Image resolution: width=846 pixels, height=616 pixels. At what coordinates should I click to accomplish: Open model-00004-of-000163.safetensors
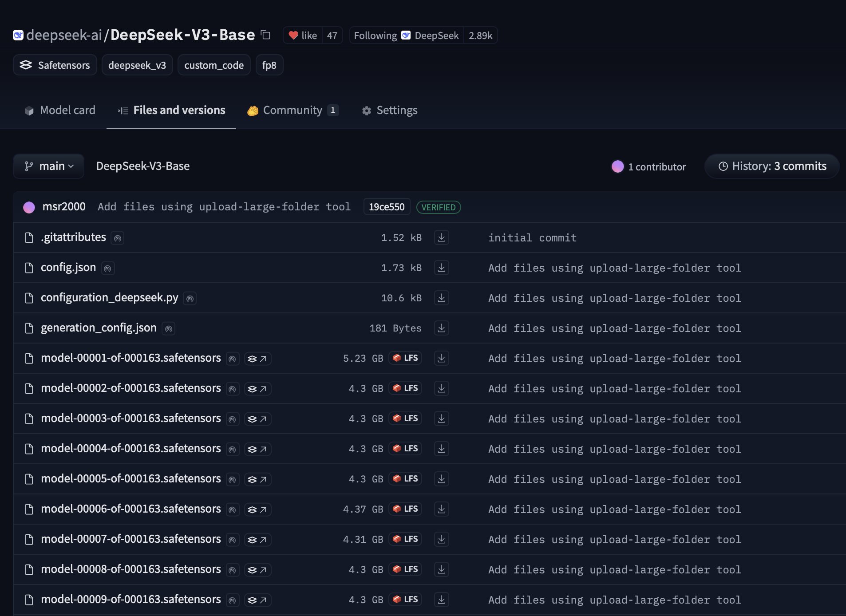131,449
